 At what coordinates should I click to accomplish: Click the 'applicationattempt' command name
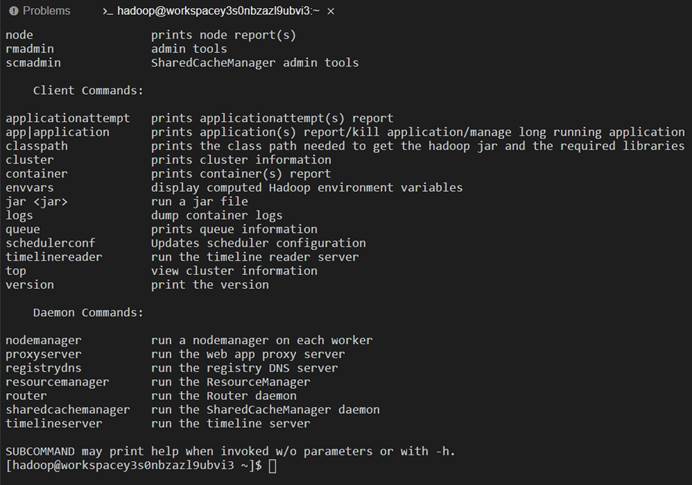pyautogui.click(x=68, y=118)
